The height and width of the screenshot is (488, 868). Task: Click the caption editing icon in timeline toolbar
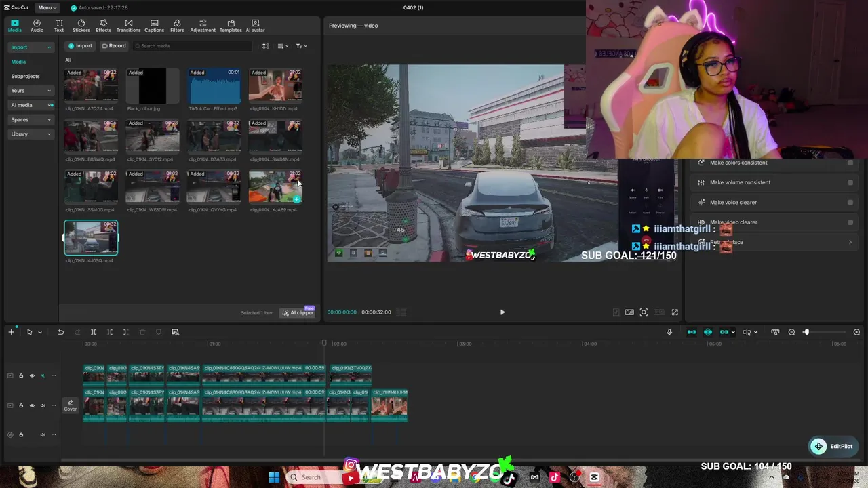(175, 332)
